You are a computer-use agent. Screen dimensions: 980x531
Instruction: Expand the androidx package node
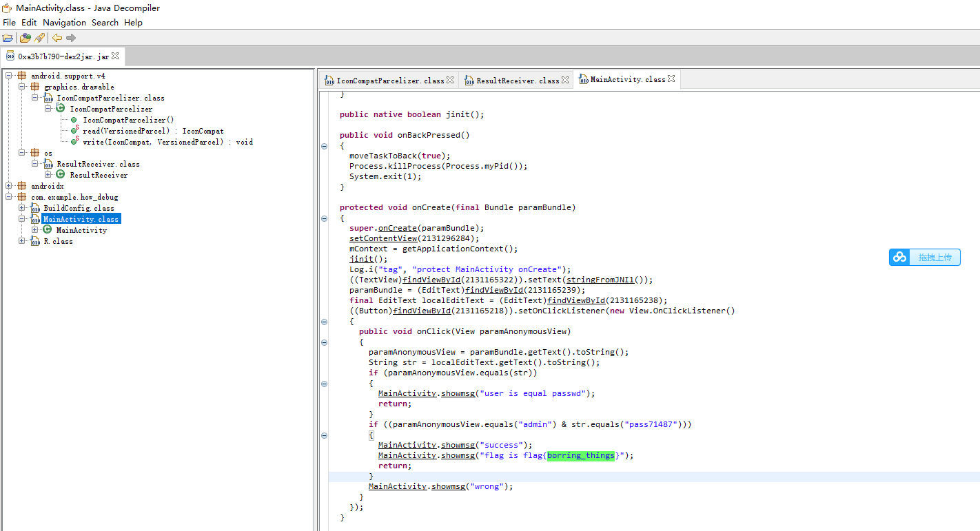9,186
